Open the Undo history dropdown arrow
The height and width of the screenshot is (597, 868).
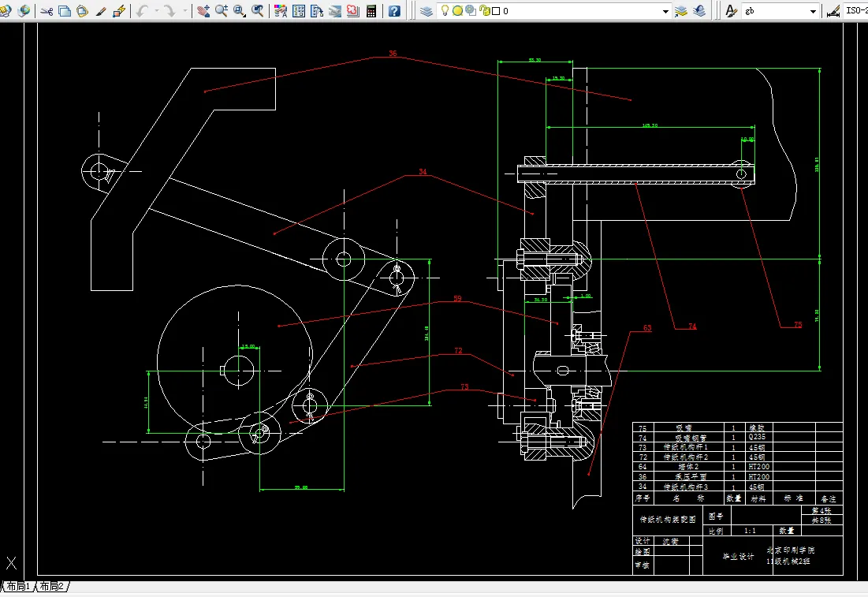[x=156, y=10]
